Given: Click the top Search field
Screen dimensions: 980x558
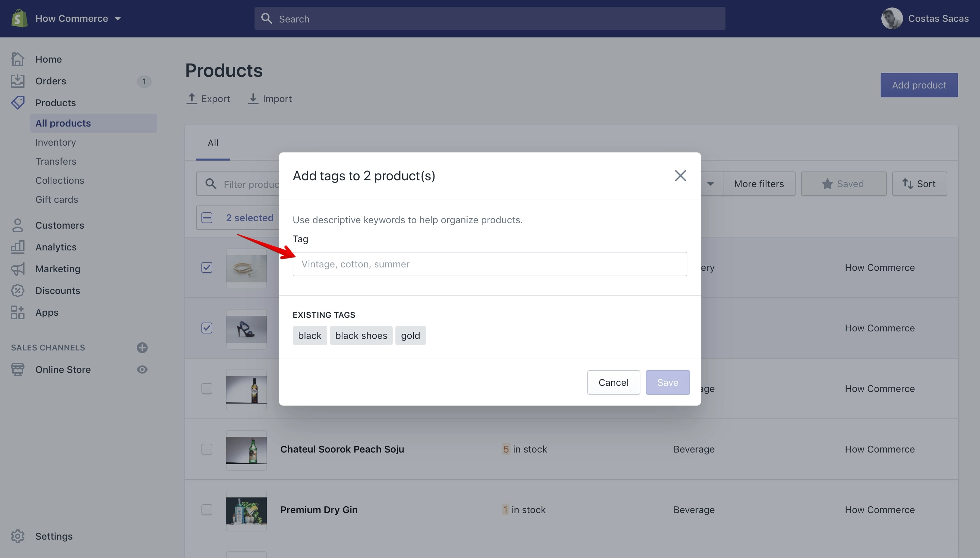Looking at the screenshot, I should (x=489, y=18).
